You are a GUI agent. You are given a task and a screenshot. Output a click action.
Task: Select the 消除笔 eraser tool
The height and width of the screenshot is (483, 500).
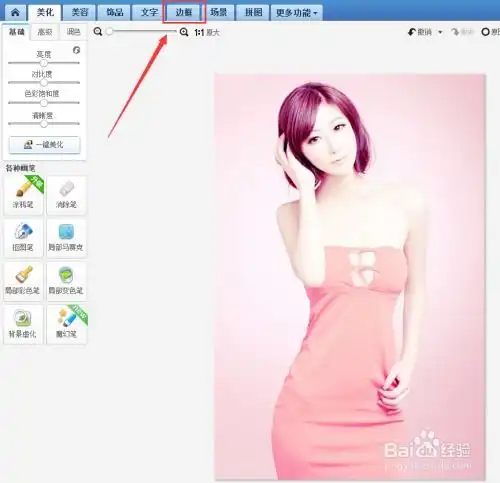66,195
